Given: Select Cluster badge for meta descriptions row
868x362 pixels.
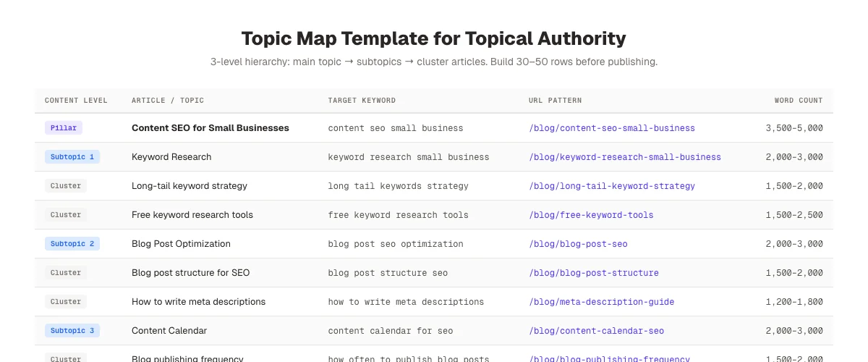Looking at the screenshot, I should point(66,302).
